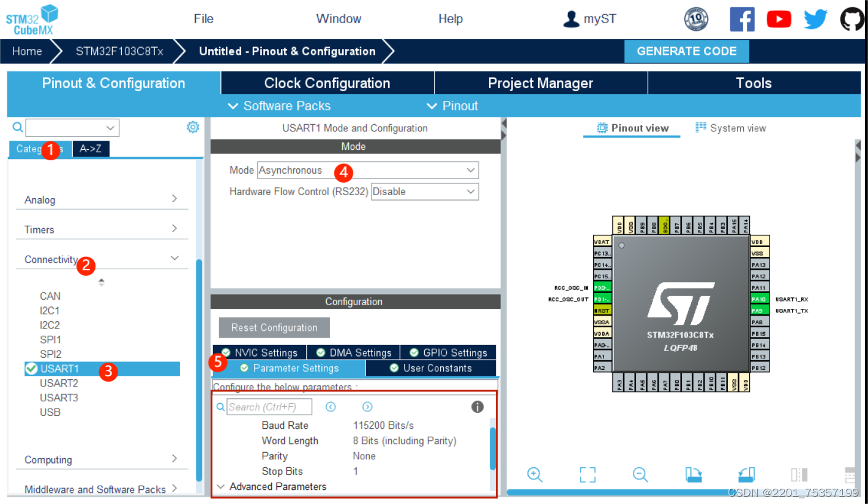Fit the chip to the view
868x504 pixels.
pos(588,475)
